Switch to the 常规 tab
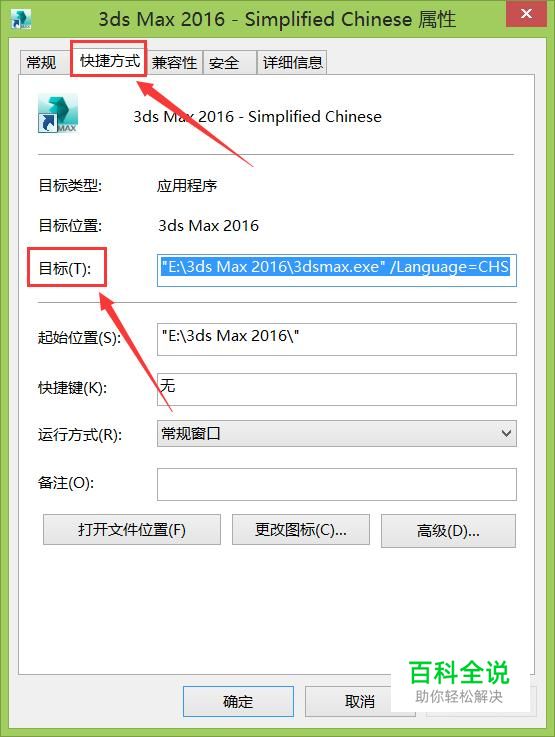 (41, 62)
